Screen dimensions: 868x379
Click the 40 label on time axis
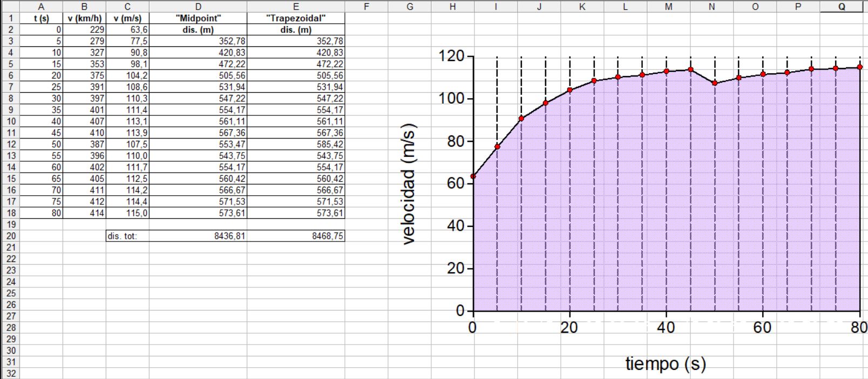click(666, 327)
